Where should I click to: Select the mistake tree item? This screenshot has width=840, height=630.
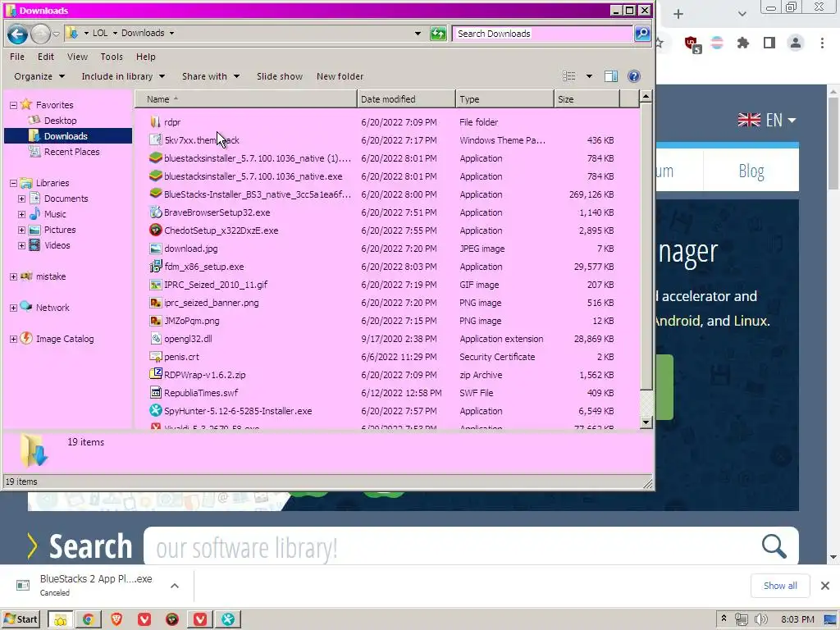[x=51, y=276]
